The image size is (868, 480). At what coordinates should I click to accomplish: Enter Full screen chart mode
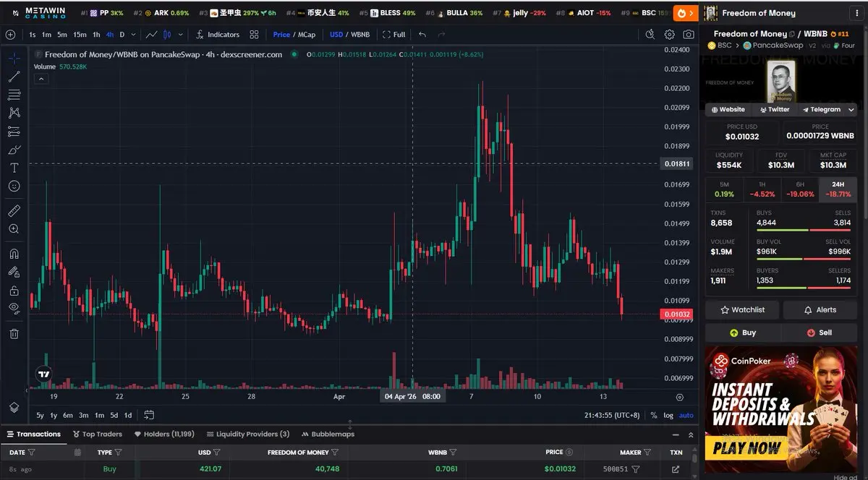point(394,35)
